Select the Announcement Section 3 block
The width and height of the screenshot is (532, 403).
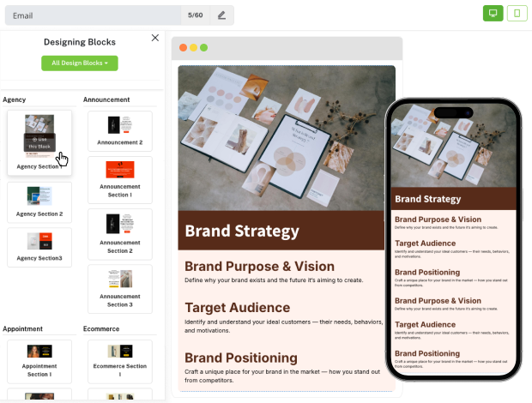coord(120,288)
